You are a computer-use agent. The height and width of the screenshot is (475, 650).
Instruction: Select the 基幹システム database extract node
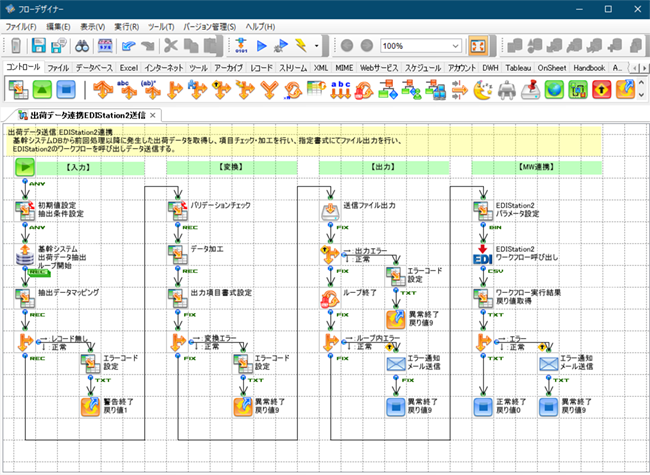[x=25, y=254]
